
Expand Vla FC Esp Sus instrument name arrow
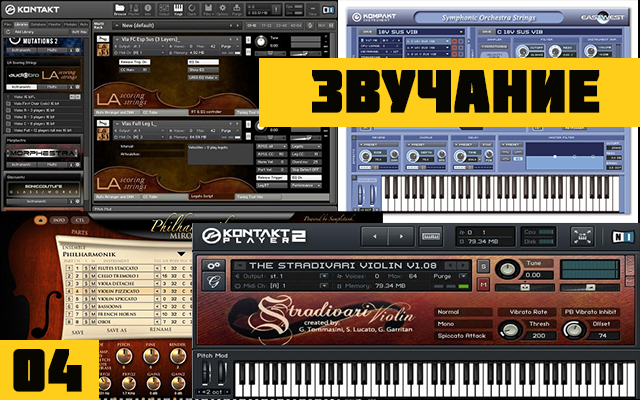pyautogui.click(x=118, y=40)
